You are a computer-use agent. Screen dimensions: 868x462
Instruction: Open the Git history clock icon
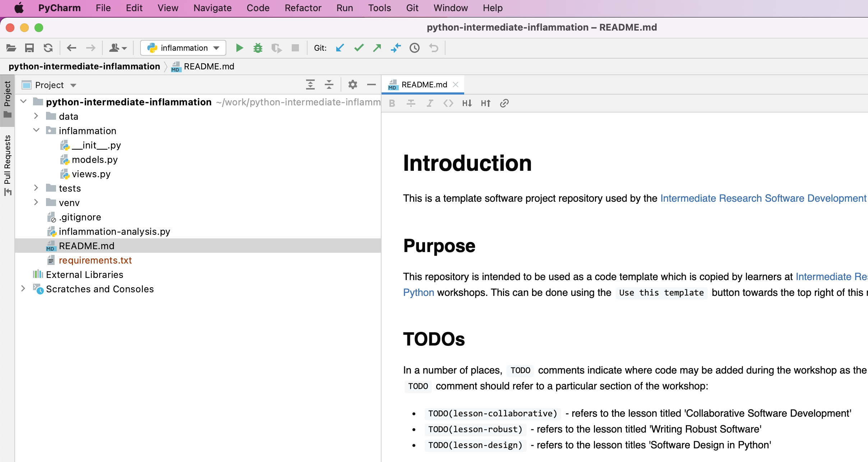point(414,47)
